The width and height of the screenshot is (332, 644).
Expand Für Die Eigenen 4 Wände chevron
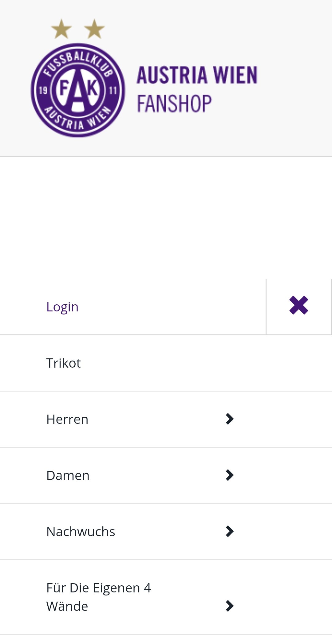(230, 606)
